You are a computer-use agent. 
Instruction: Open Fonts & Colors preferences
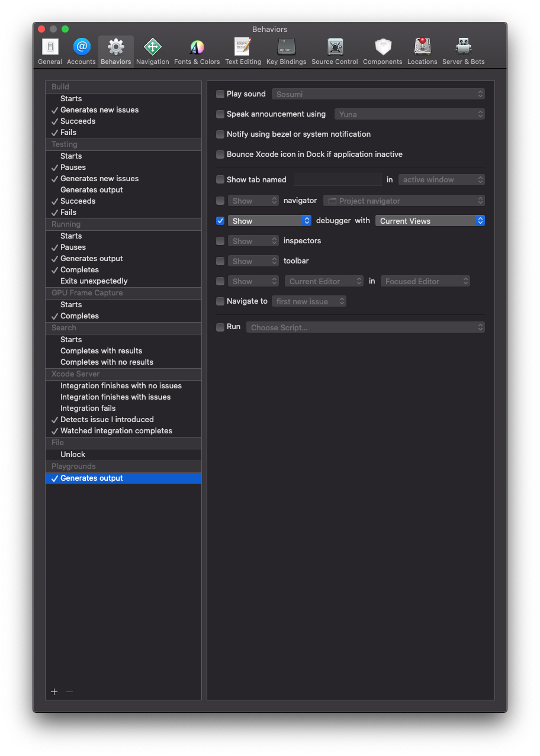[x=197, y=47]
